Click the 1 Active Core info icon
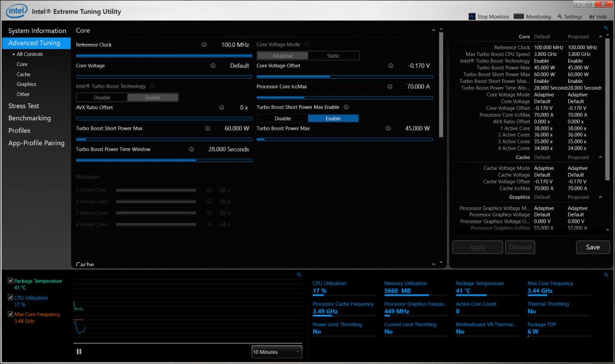This screenshot has height=364, width=615. click(210, 190)
